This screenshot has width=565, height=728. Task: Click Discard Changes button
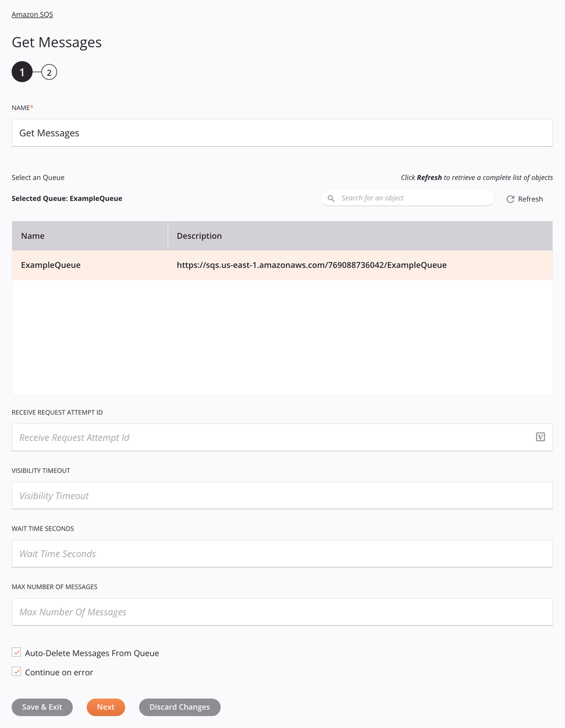[x=179, y=707]
